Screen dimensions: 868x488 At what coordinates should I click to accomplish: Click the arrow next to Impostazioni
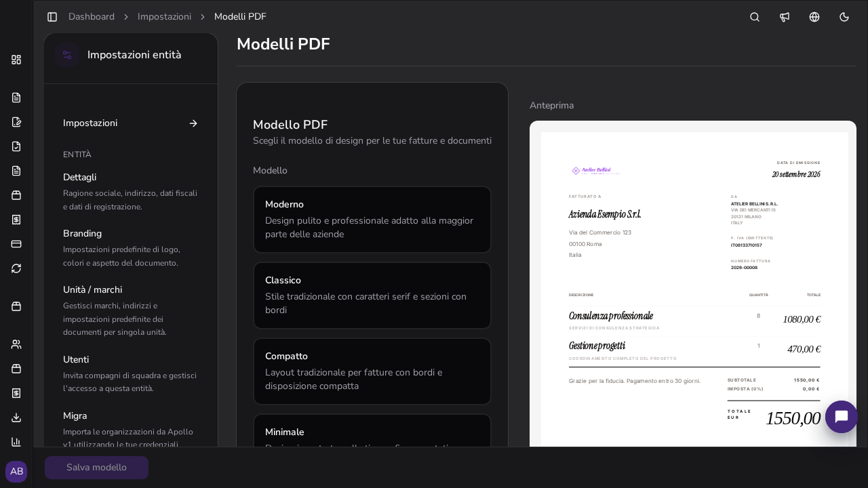coord(193,123)
